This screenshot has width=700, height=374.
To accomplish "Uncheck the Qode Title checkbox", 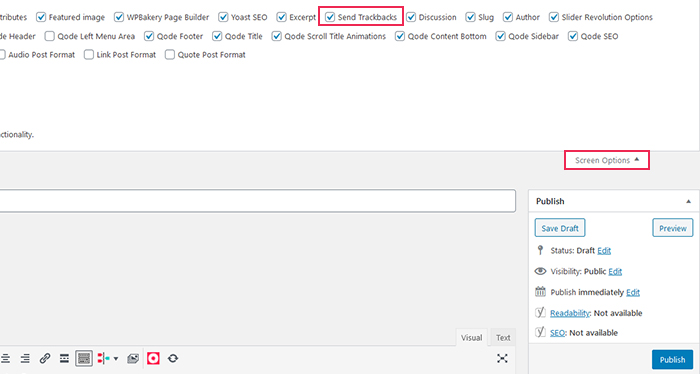I will [217, 36].
